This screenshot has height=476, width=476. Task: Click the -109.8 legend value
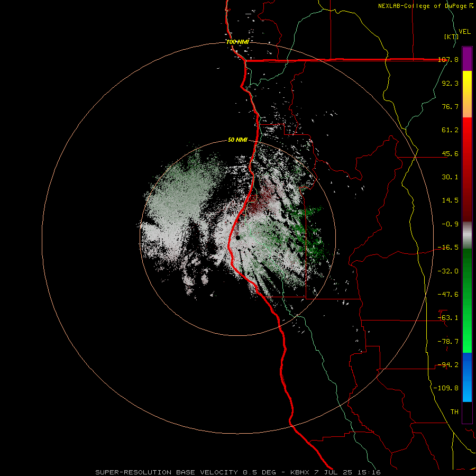[x=446, y=388]
